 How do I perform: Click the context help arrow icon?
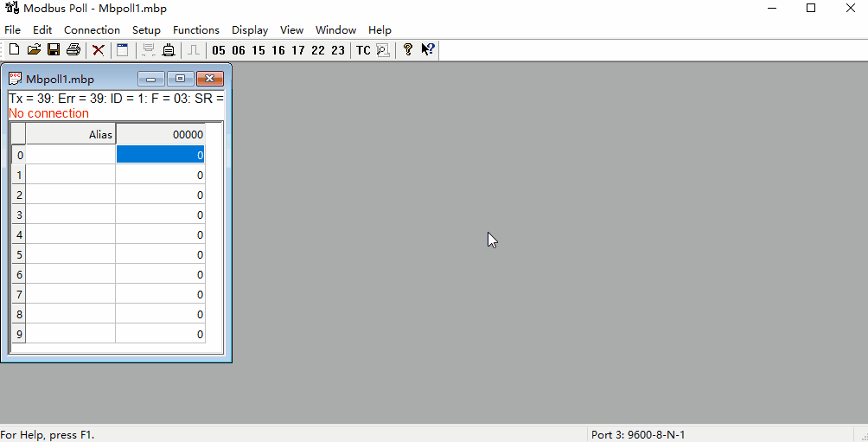pos(427,50)
